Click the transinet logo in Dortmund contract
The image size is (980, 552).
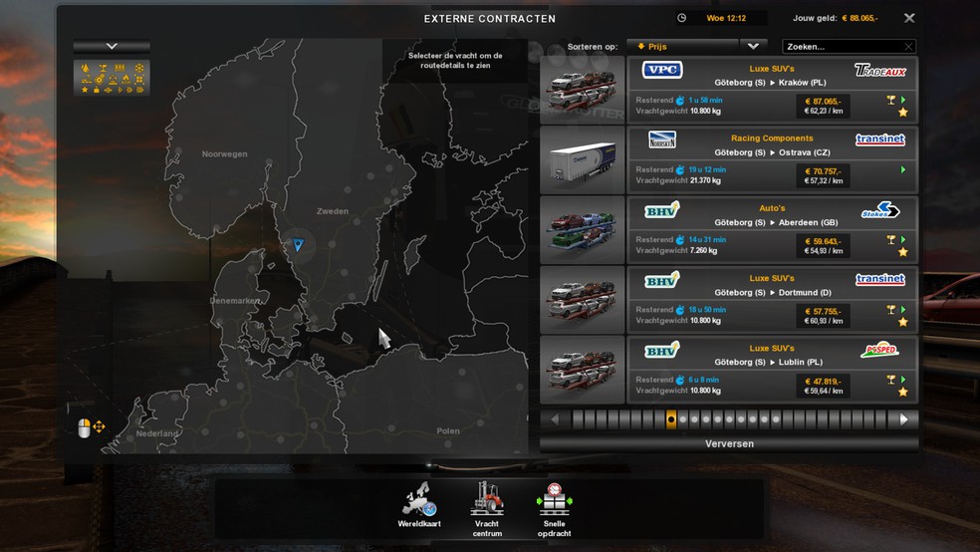[880, 279]
